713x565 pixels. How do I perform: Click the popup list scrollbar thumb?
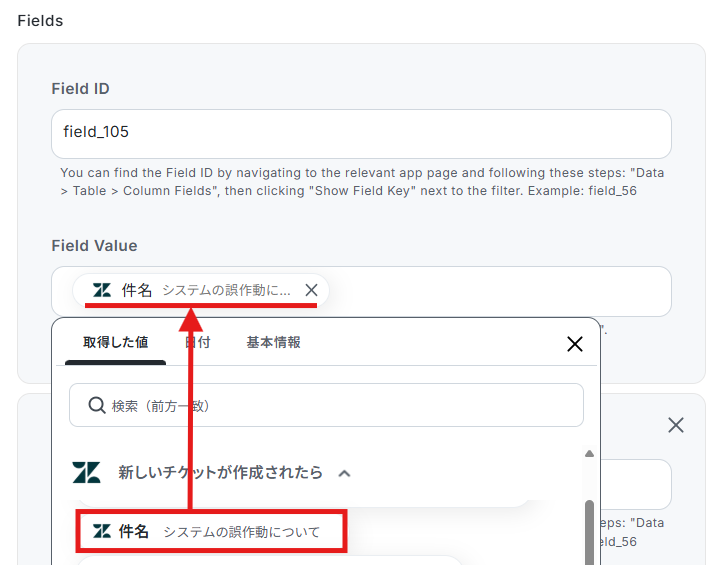[589, 532]
